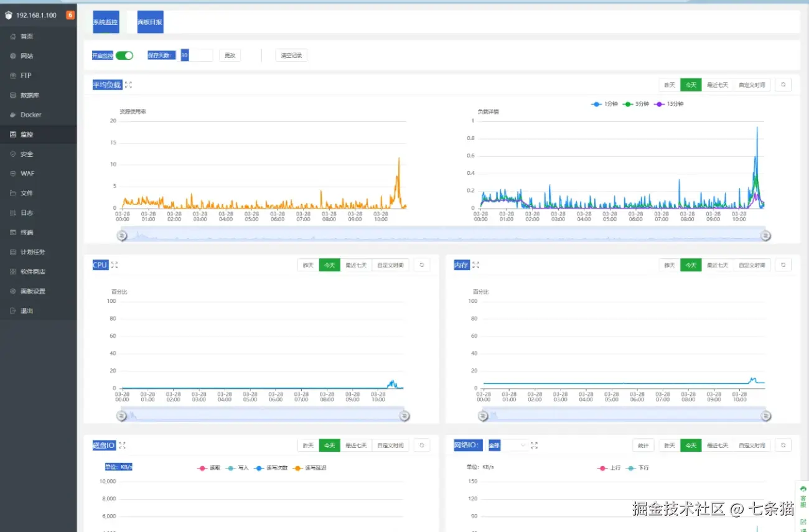Select 自定义时间 for the 平均负载 chart
The height and width of the screenshot is (532, 809).
point(752,85)
